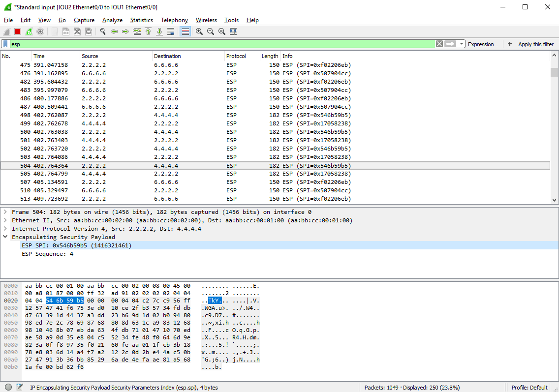This screenshot has width=559, height=392.
Task: Edit capture file comments icon in status bar
Action: click(x=20, y=387)
